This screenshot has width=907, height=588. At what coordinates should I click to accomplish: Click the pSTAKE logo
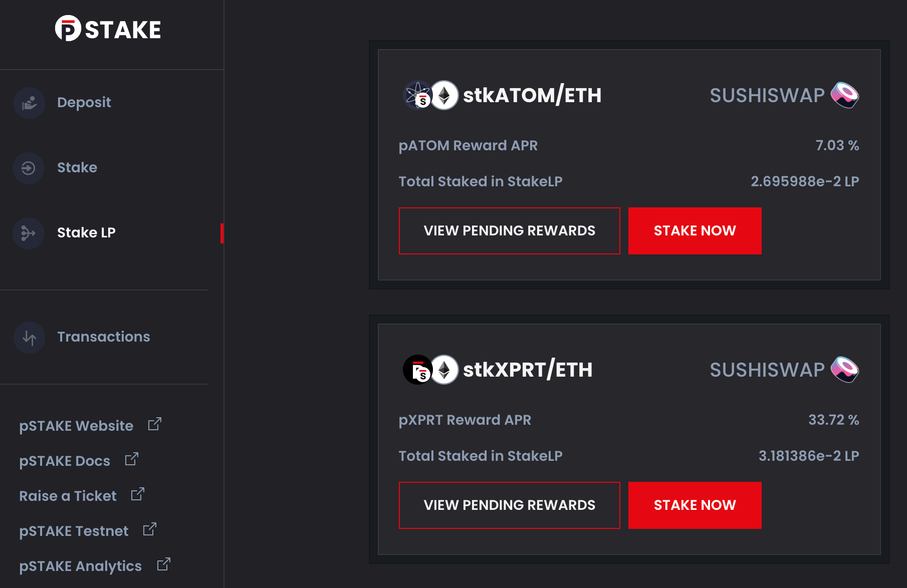pos(108,29)
